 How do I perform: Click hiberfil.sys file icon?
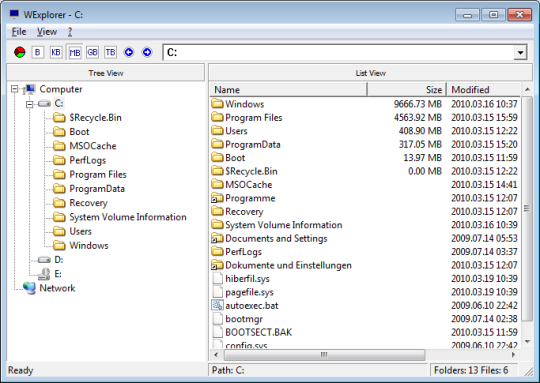coord(218,278)
